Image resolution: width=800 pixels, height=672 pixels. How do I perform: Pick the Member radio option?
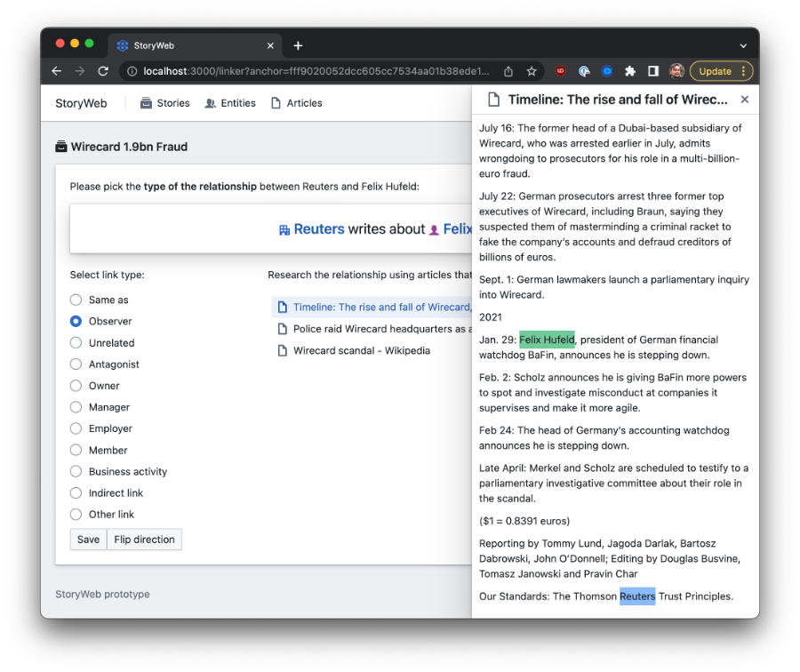click(76, 450)
